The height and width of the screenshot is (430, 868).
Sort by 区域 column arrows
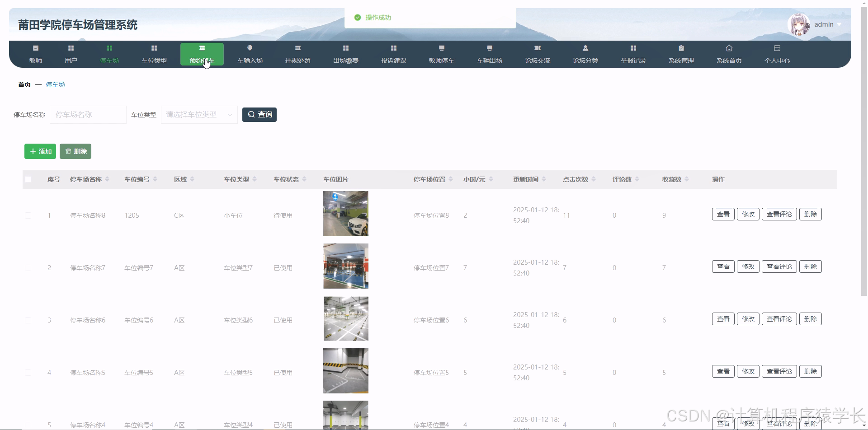(192, 179)
